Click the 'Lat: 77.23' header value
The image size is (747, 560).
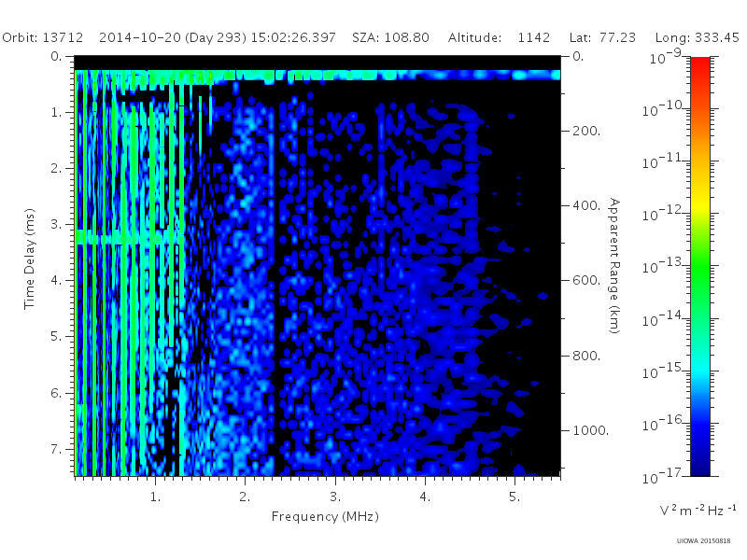click(x=602, y=37)
